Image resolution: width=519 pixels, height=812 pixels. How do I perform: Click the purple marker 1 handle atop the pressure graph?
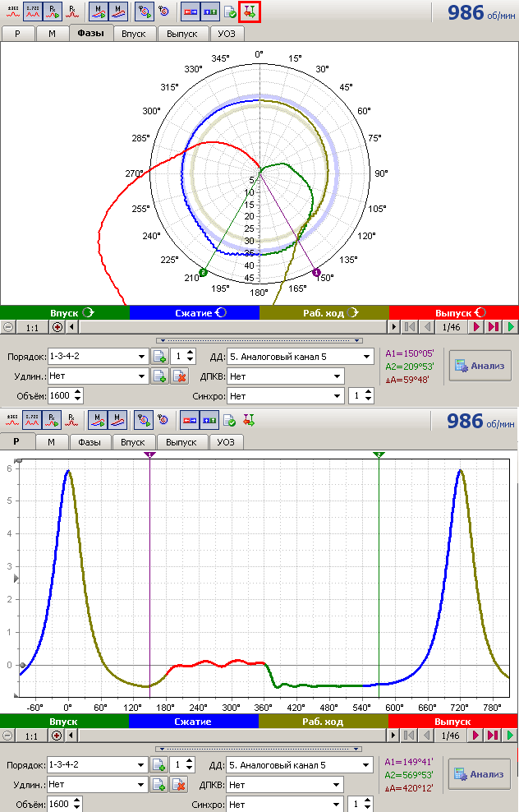[x=149, y=454]
